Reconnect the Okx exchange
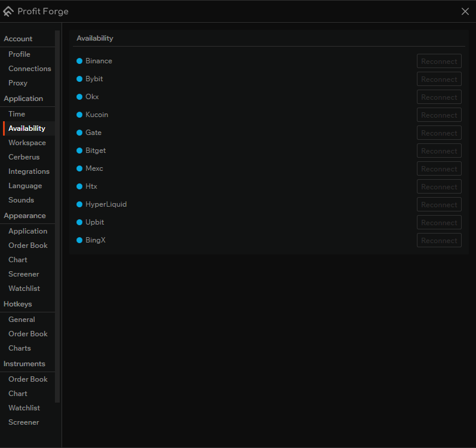Image resolution: width=476 pixels, height=448 pixels. [x=439, y=97]
